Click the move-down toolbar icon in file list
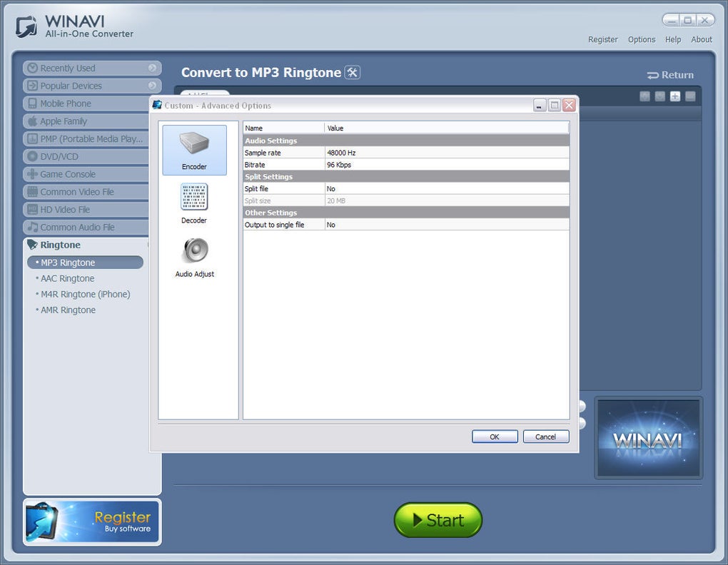 tap(659, 96)
